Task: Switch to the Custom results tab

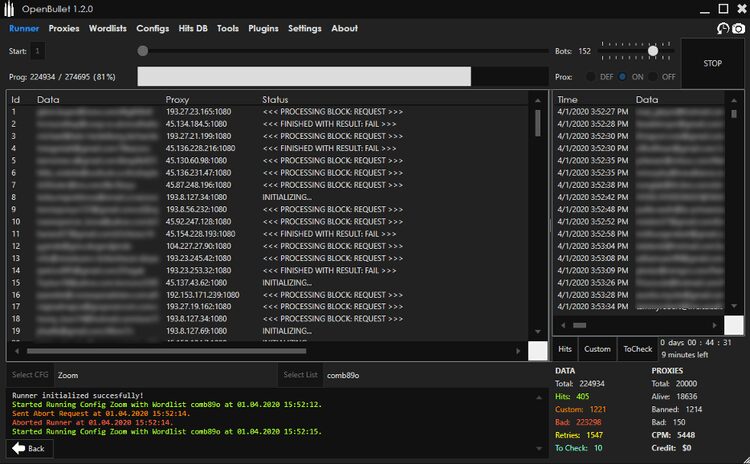Action: pyautogui.click(x=597, y=349)
